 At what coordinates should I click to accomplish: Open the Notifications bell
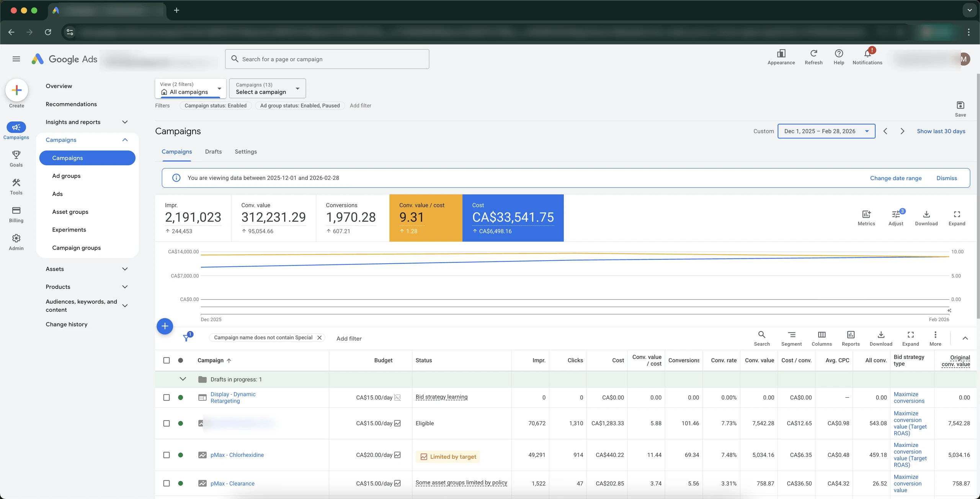pyautogui.click(x=867, y=57)
